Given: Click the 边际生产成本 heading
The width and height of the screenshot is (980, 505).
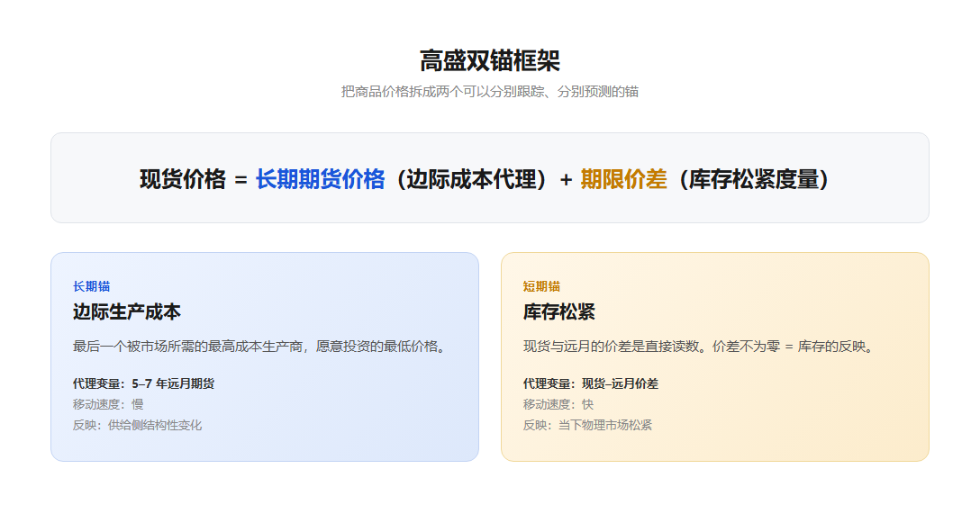Looking at the screenshot, I should [x=127, y=311].
